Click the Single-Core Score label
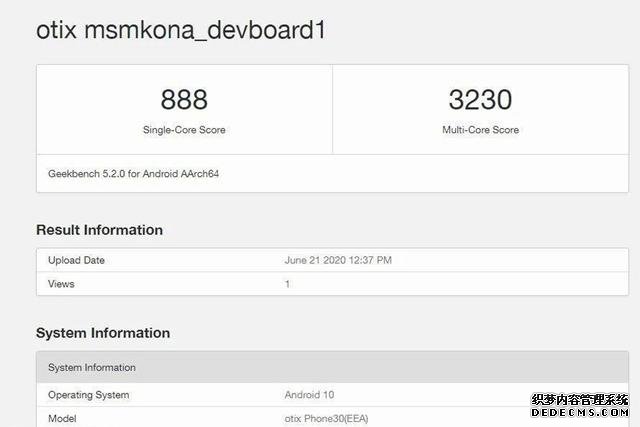Image resolution: width=640 pixels, height=427 pixels. pyautogui.click(x=184, y=130)
